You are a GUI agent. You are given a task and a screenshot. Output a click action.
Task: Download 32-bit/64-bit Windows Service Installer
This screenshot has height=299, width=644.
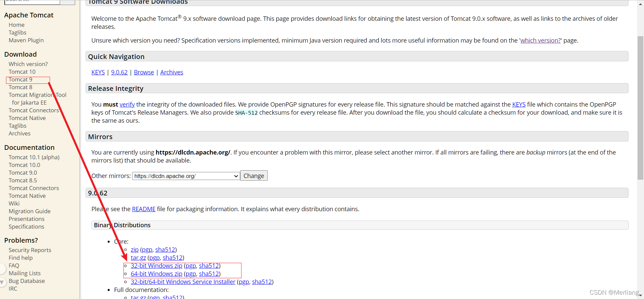(x=183, y=282)
